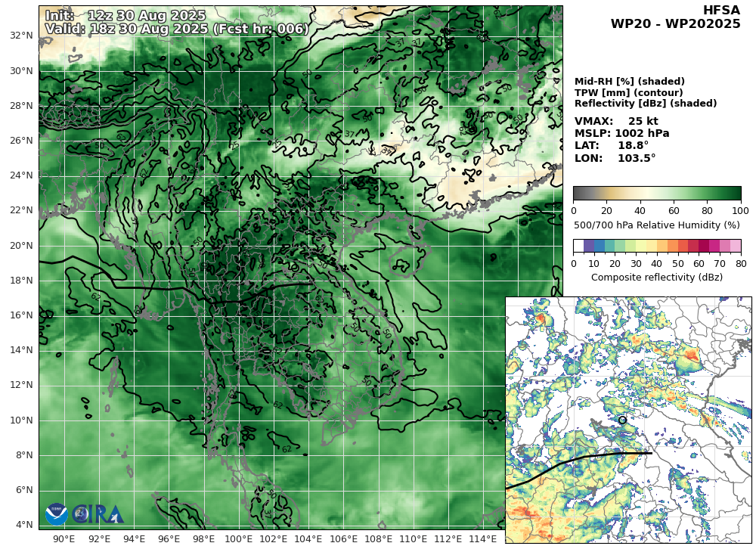The height and width of the screenshot is (546, 756).
Task: Click the Composite reflectivity (dBz) caption
Action: coord(656,278)
